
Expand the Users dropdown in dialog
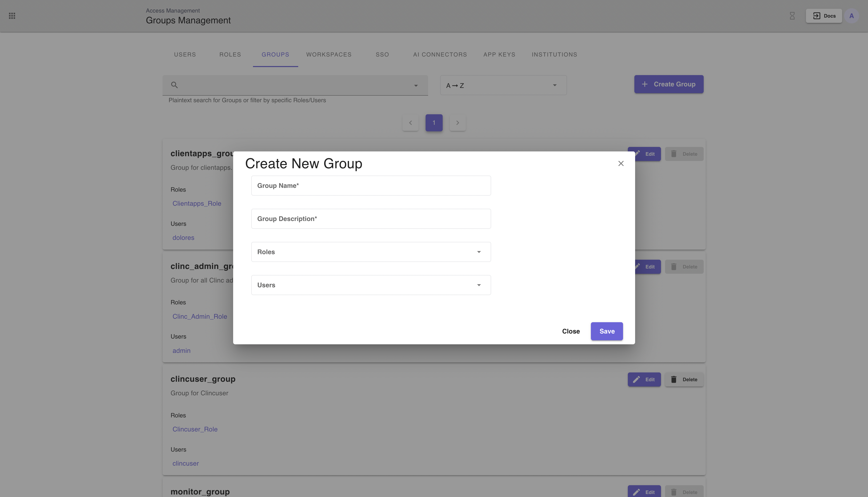(x=371, y=285)
